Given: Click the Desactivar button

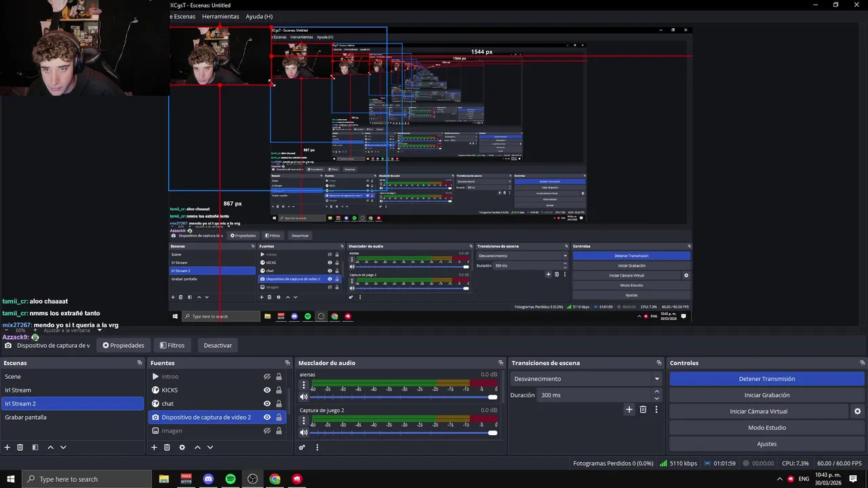Looking at the screenshot, I should coord(218,346).
